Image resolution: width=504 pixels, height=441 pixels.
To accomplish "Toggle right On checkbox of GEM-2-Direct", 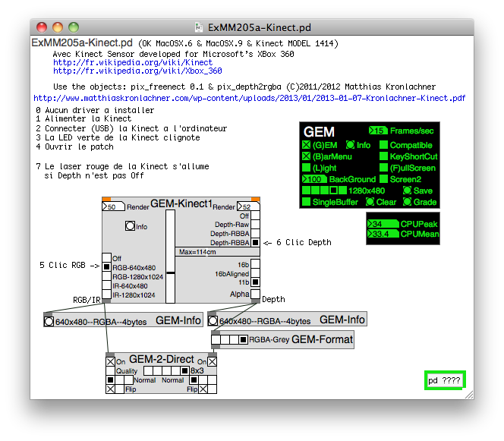I will pyautogui.click(x=212, y=361).
